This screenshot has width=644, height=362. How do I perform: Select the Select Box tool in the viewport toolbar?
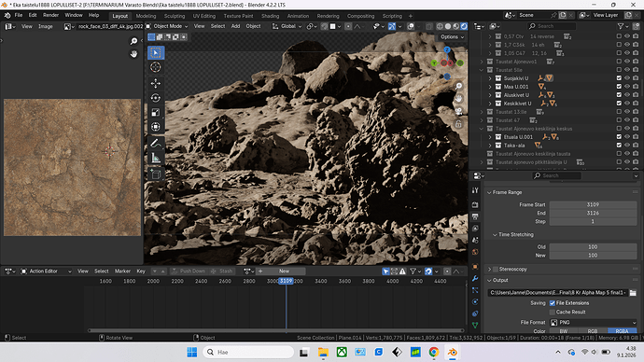[156, 52]
